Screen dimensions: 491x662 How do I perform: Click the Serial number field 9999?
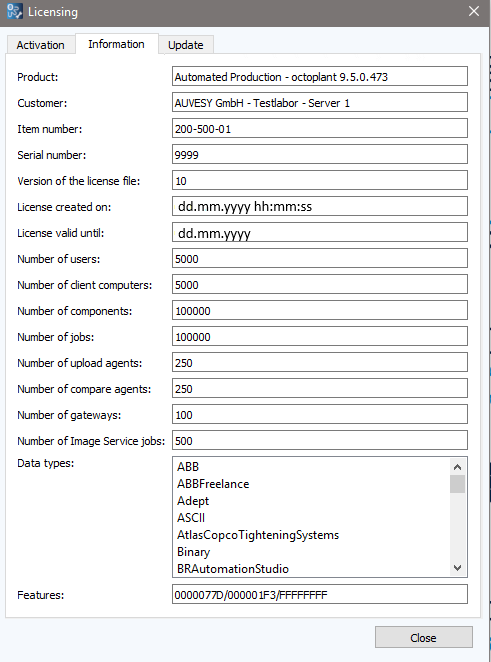pos(320,155)
